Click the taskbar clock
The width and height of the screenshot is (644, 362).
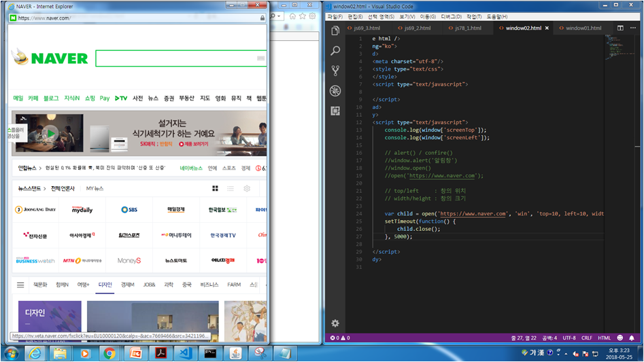(x=619, y=353)
